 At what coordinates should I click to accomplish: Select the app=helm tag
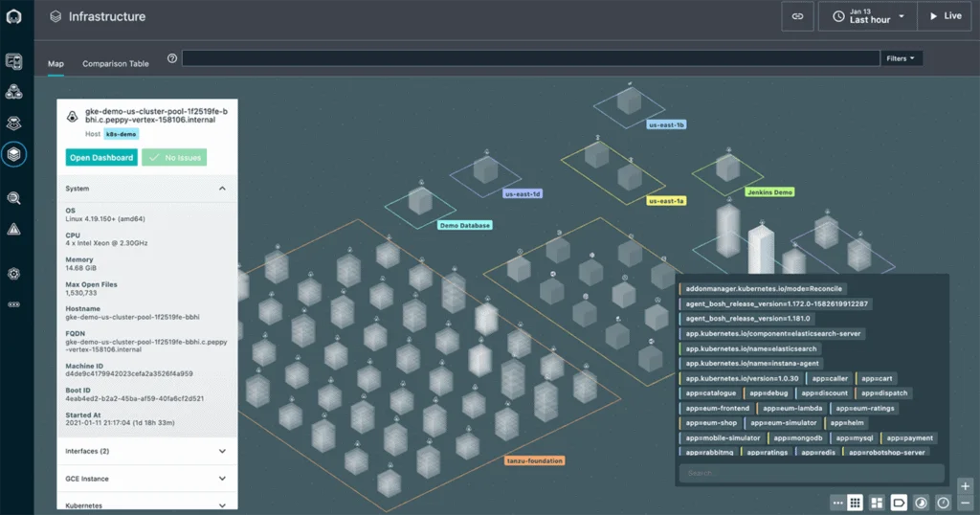[x=846, y=423]
